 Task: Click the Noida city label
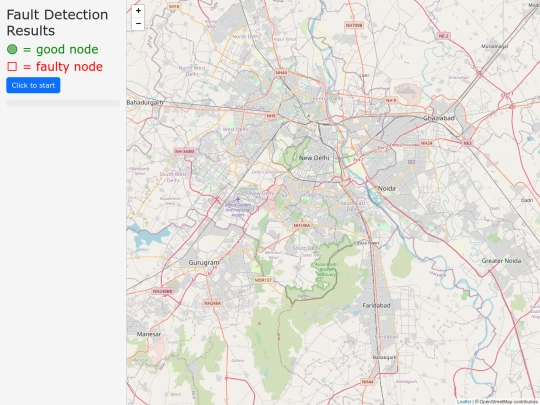pyautogui.click(x=386, y=188)
